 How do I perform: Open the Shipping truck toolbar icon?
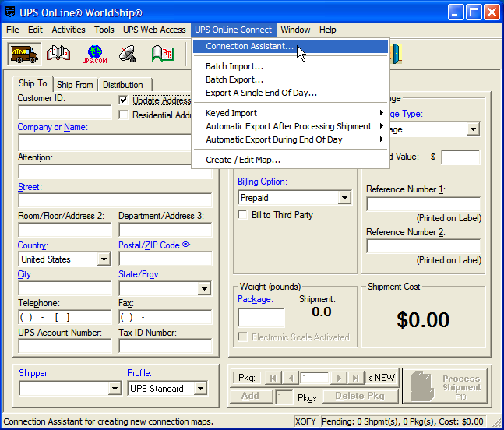pos(24,54)
